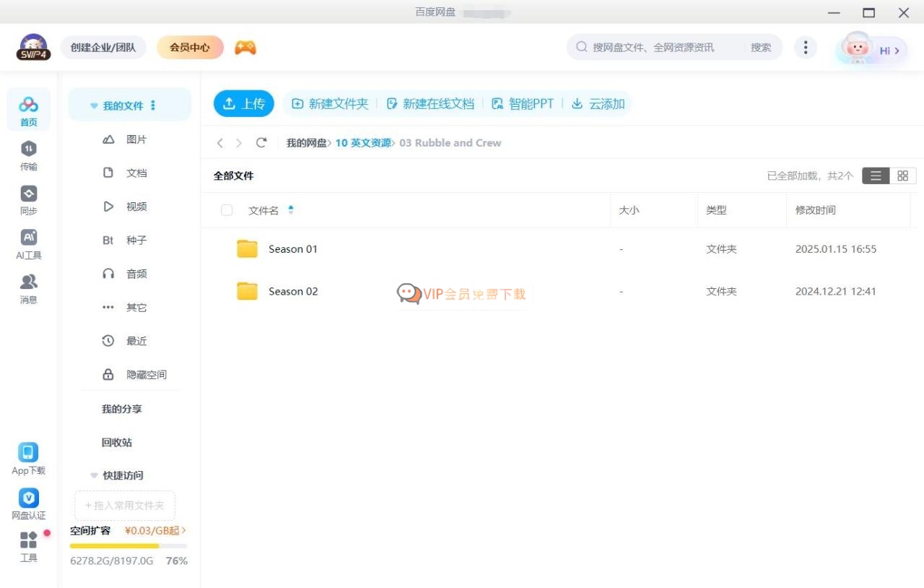
Task: Click the 上传 upload button
Action: click(244, 104)
